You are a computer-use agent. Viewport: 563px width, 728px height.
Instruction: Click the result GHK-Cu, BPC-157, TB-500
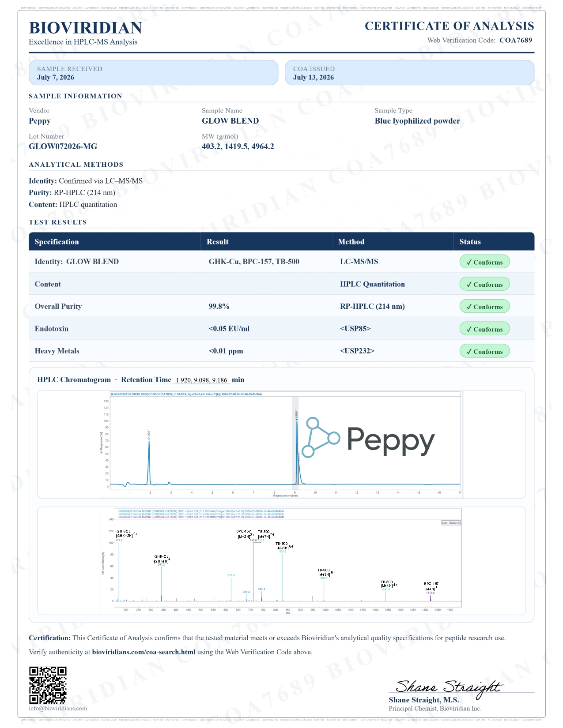(254, 262)
